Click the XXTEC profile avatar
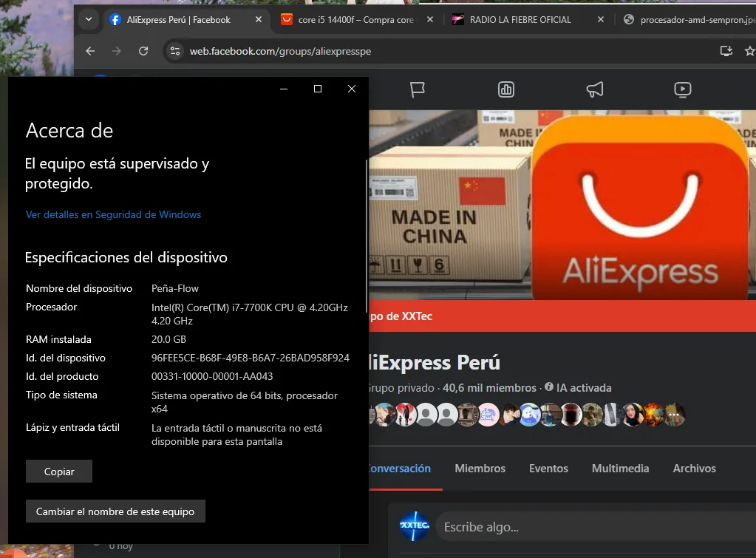This screenshot has width=756, height=558. click(414, 526)
